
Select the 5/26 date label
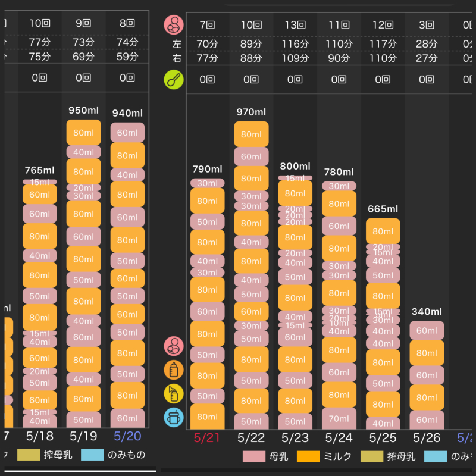pos(427,438)
